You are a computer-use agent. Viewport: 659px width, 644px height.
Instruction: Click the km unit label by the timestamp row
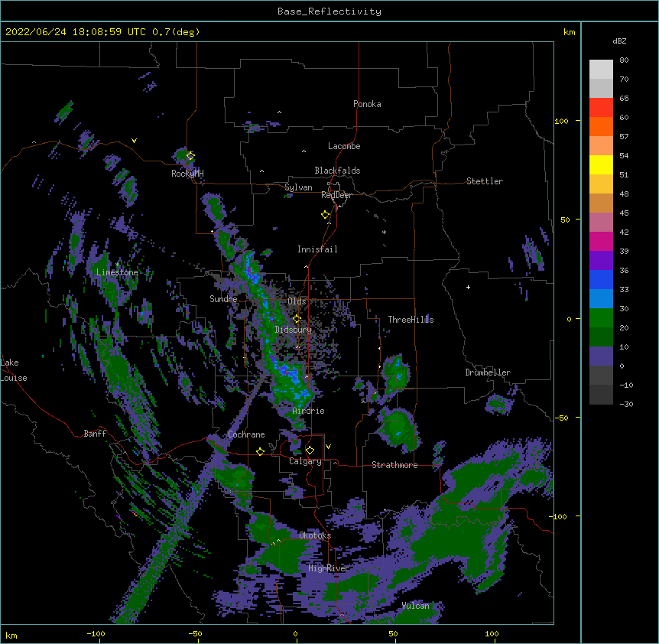[x=569, y=32]
